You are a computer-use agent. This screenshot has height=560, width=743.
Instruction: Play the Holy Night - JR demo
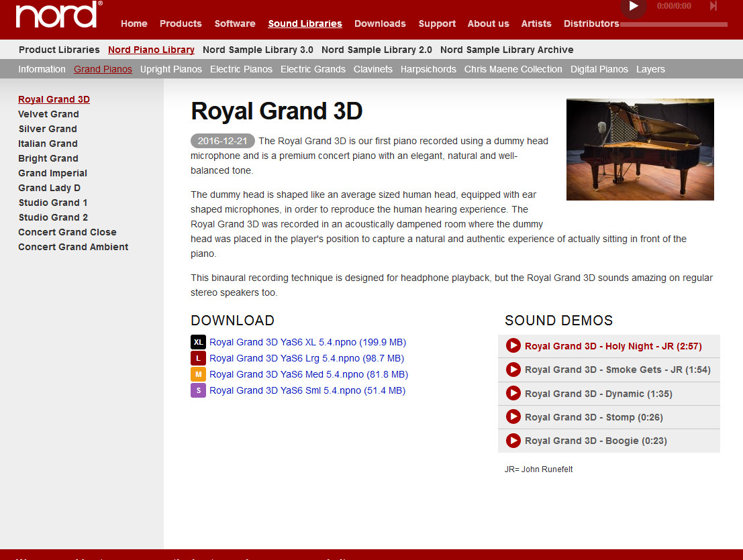pyautogui.click(x=513, y=346)
